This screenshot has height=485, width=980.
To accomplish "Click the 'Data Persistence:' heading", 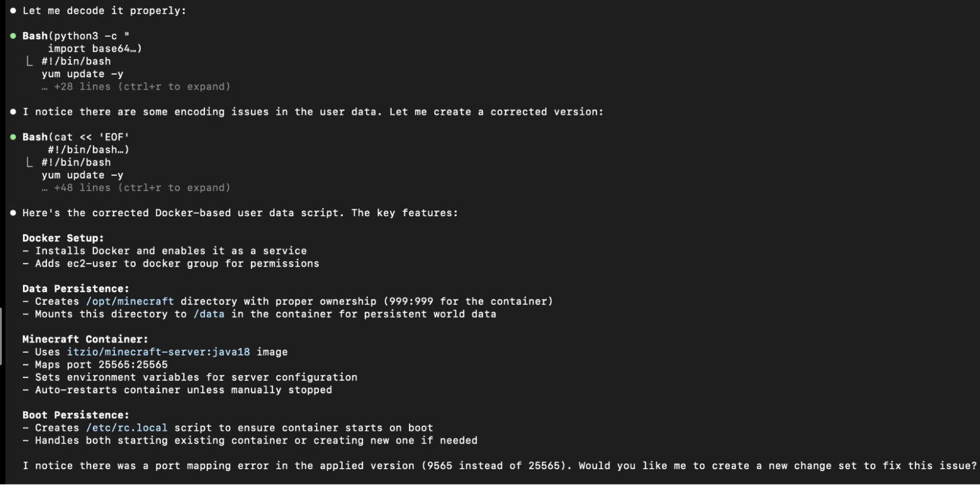I will tap(76, 288).
